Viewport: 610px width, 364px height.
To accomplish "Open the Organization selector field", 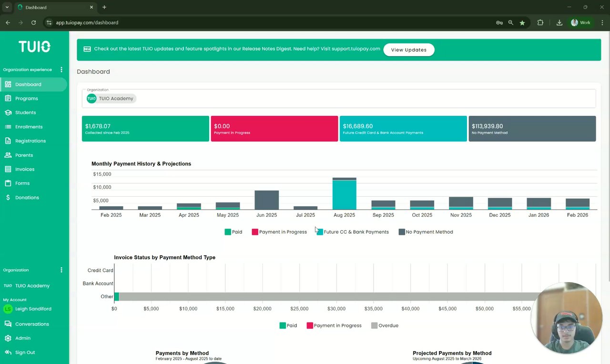I will [x=339, y=99].
